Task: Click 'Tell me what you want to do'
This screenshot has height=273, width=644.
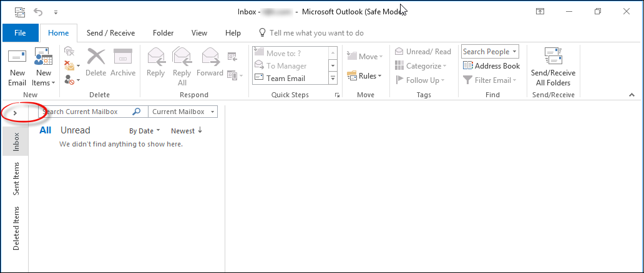Action: (311, 33)
